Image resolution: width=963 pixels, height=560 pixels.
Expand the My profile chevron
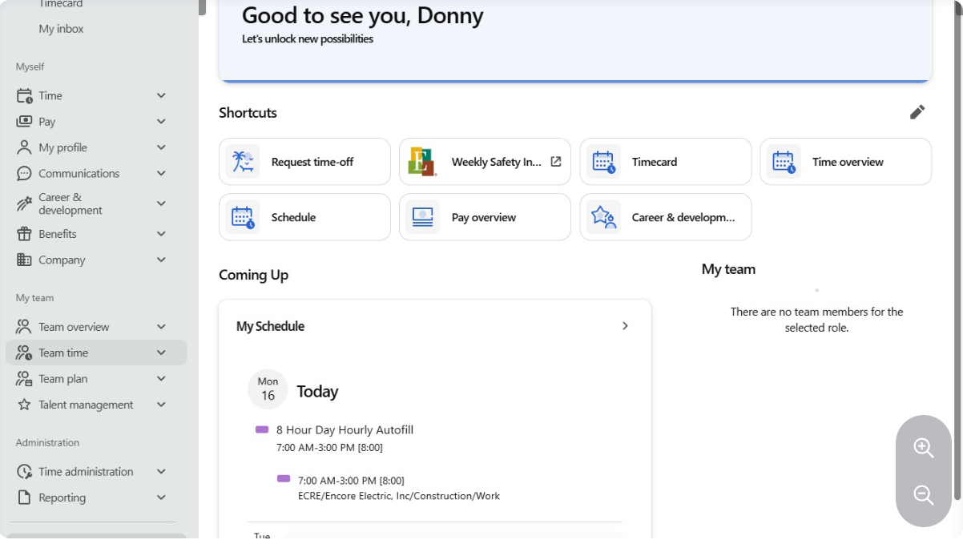161,147
